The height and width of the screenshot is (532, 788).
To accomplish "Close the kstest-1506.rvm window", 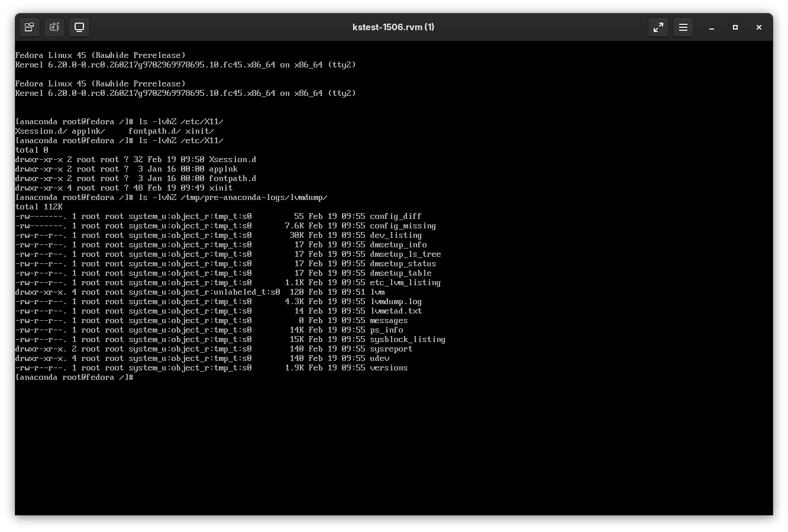I will pos(759,27).
